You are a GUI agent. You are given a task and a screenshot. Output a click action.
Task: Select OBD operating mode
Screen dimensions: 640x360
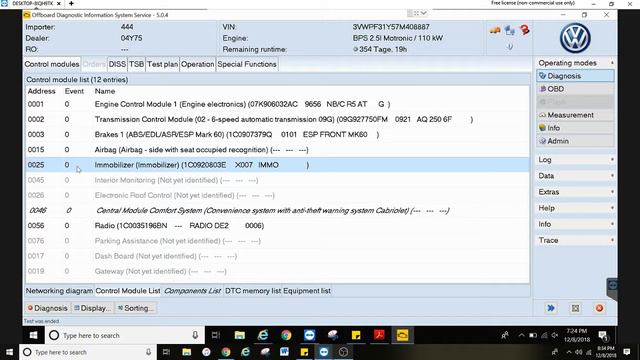[x=575, y=89]
